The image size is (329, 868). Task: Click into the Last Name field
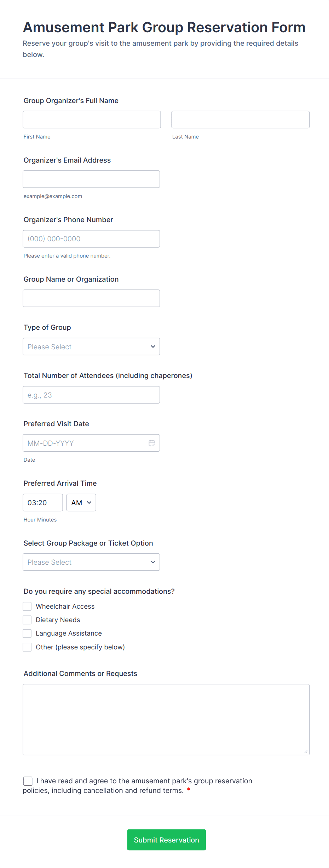click(x=240, y=119)
